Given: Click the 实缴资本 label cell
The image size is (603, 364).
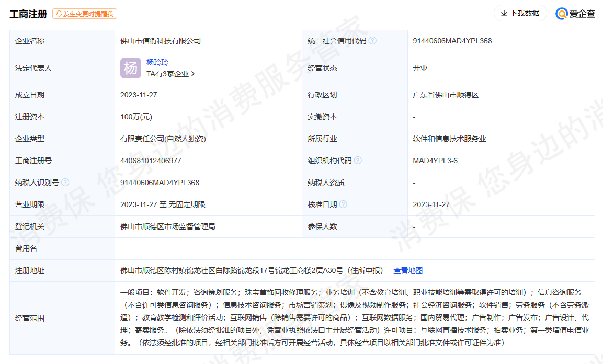Looking at the screenshot, I should 355,117.
